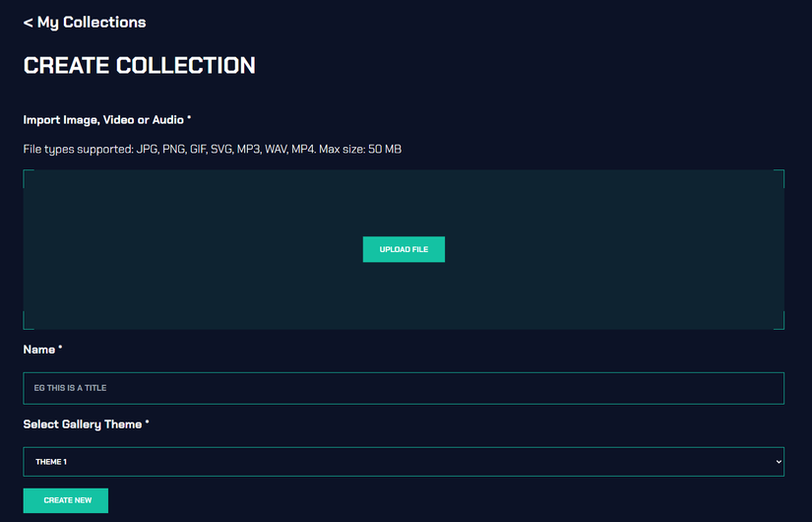Click the upload area's bottom-left corner bracket
Viewport: 812px width, 522px height.
click(26, 326)
